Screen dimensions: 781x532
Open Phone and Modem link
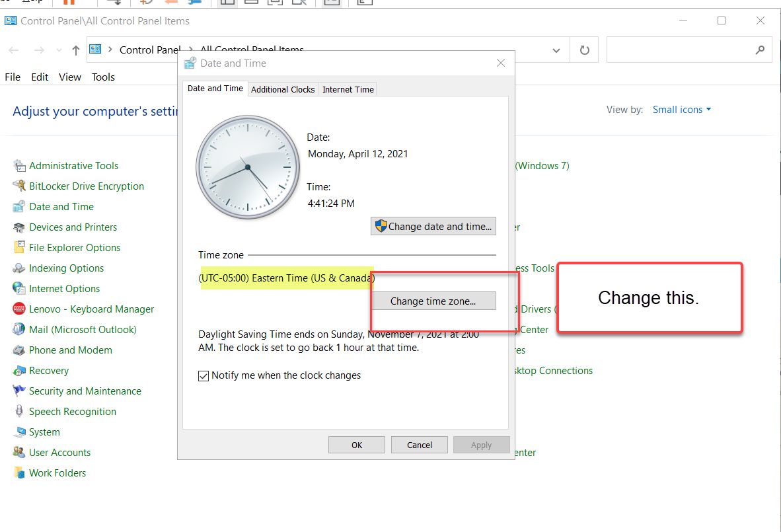(70, 350)
